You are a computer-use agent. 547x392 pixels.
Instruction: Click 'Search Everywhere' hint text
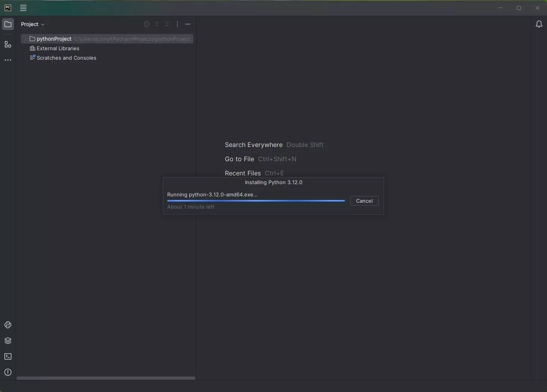point(254,145)
